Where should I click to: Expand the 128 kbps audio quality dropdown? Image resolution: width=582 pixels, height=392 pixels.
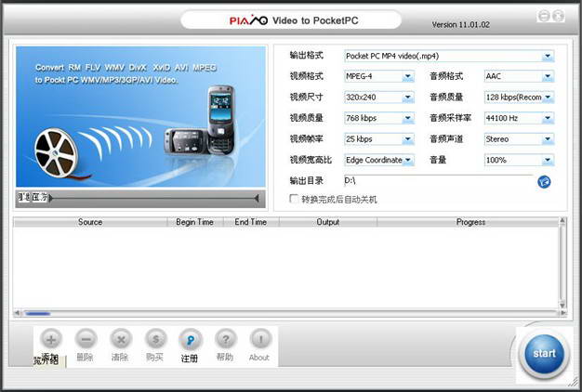coord(548,98)
